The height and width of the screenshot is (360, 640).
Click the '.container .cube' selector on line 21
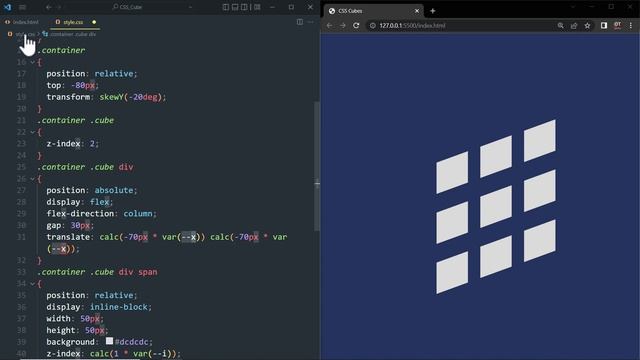(x=76, y=120)
